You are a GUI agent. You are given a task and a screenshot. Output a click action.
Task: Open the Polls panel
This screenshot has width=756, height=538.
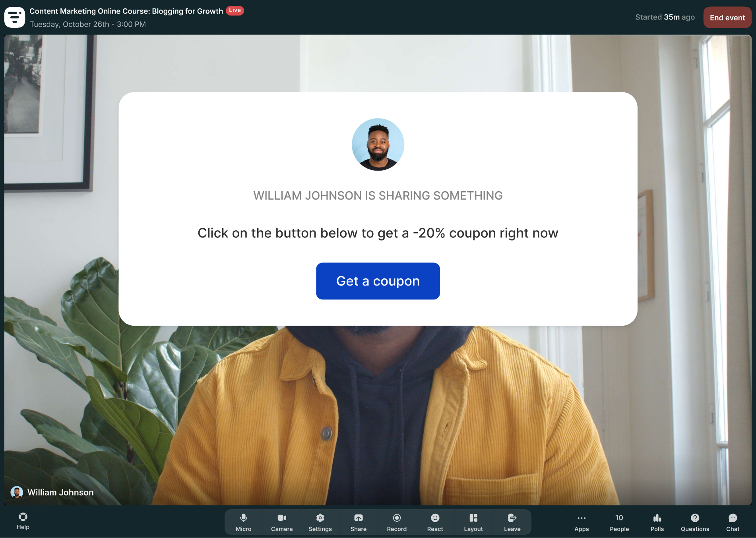point(657,522)
